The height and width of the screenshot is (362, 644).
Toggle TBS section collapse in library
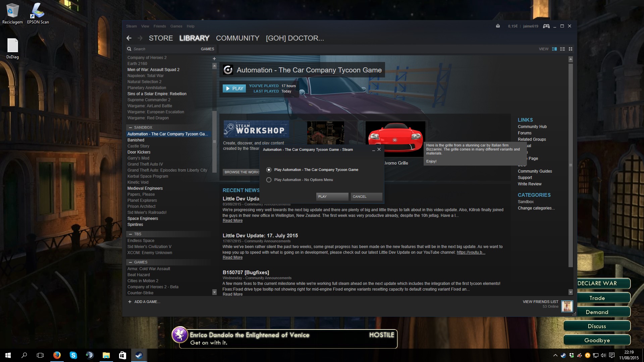tap(131, 233)
